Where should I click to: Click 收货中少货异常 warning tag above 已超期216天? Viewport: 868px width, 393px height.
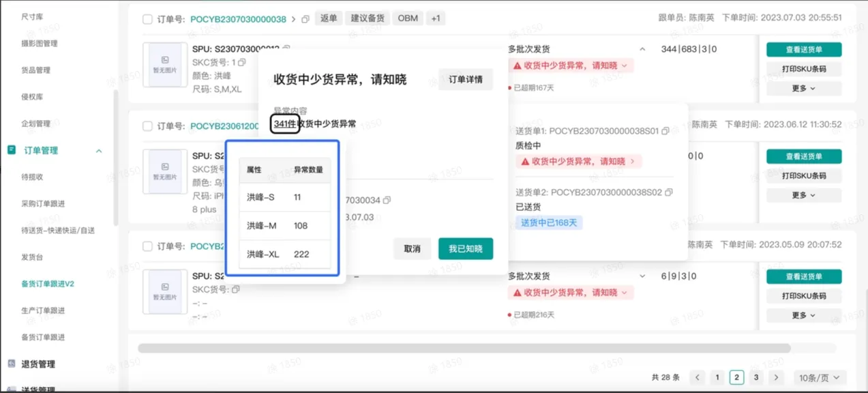[571, 293]
